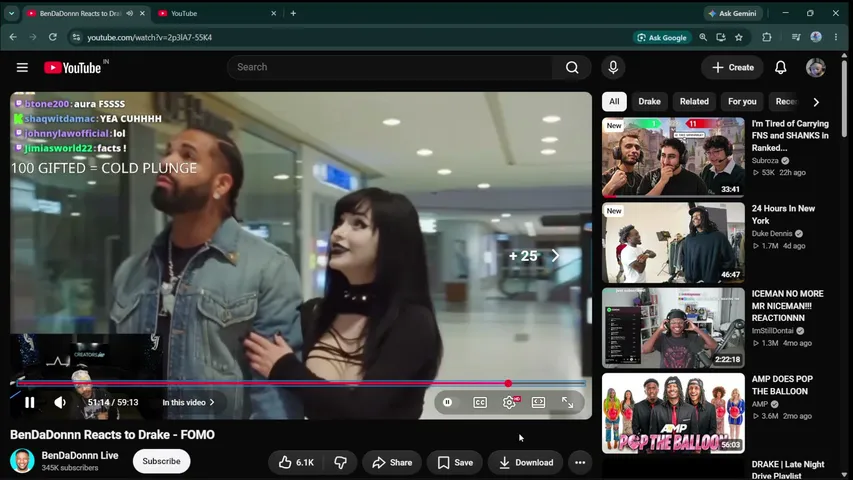Select the All filter chip
Viewport: 853px width, 480px height.
tap(614, 102)
